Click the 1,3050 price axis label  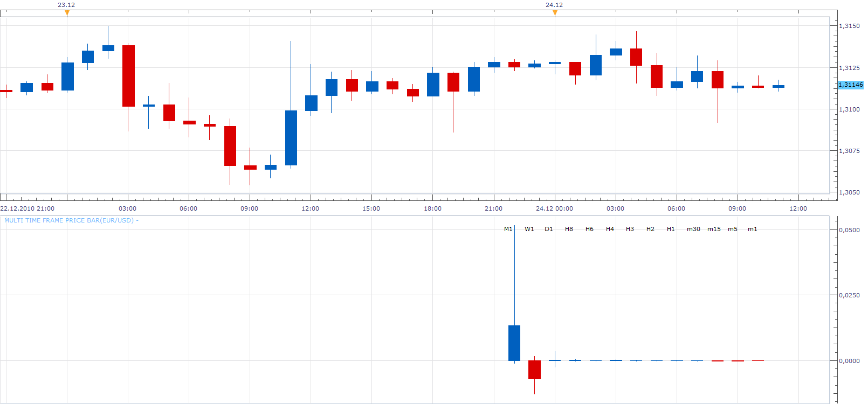(x=850, y=192)
